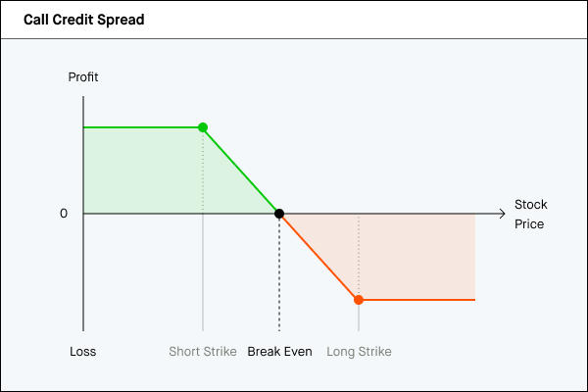Screen dimensions: 588x392
Task: Select the "Long Strike" label
Action: coord(359,351)
